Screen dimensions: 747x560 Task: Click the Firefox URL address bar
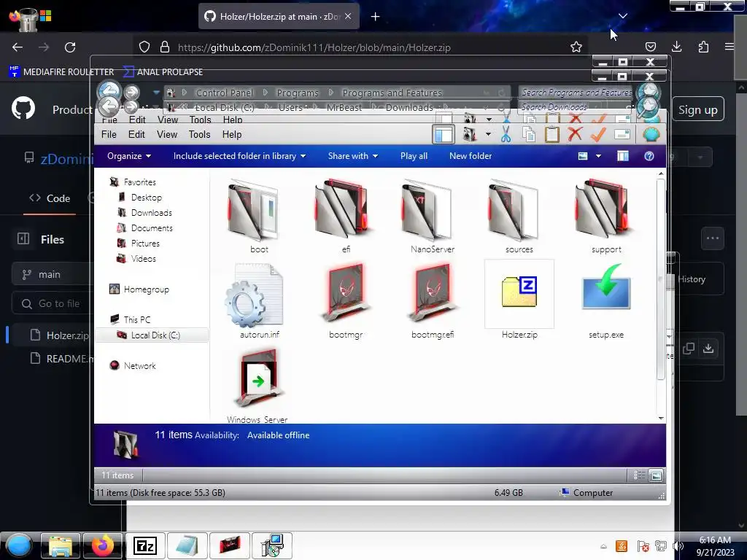click(x=361, y=47)
